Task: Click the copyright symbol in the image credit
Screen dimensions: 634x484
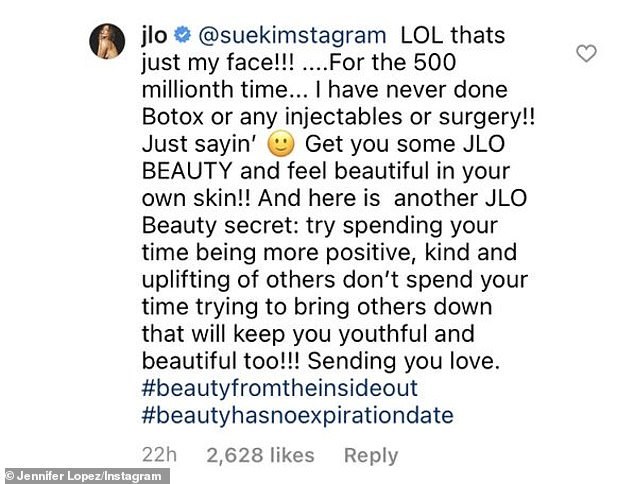Action: 8,476
